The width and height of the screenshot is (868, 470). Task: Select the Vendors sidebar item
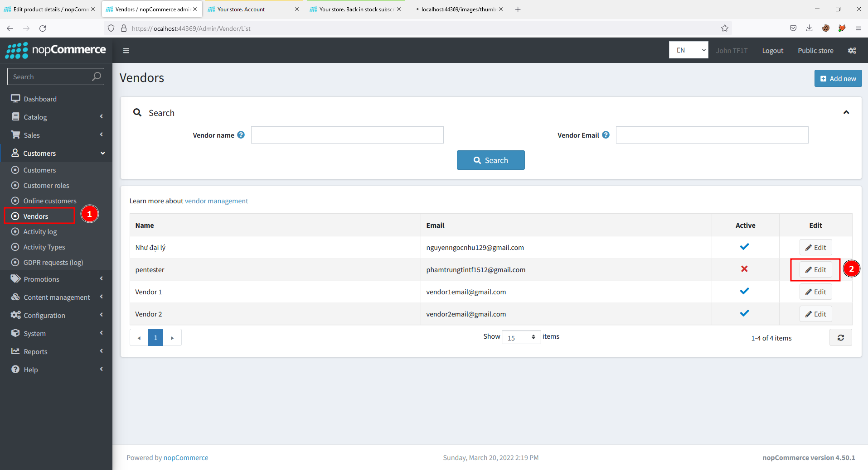click(x=36, y=216)
